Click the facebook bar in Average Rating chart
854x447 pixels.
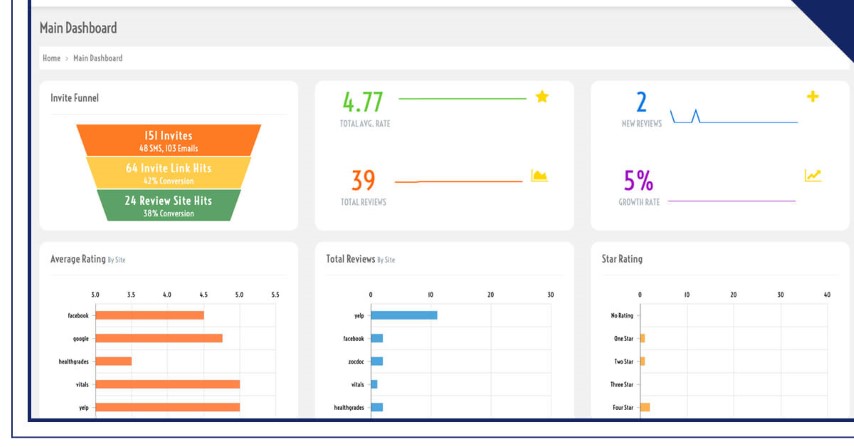150,315
